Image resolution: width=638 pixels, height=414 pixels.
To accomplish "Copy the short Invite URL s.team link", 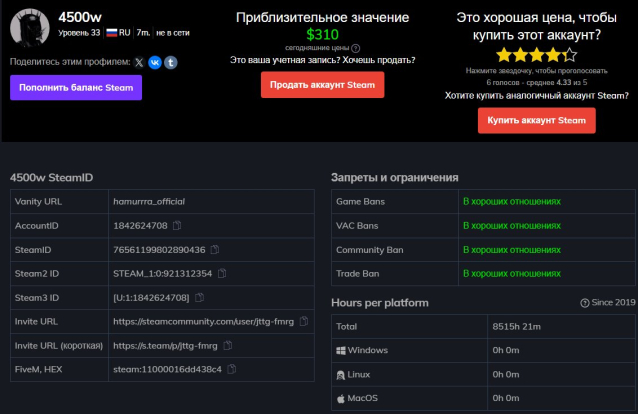I will click(228, 346).
